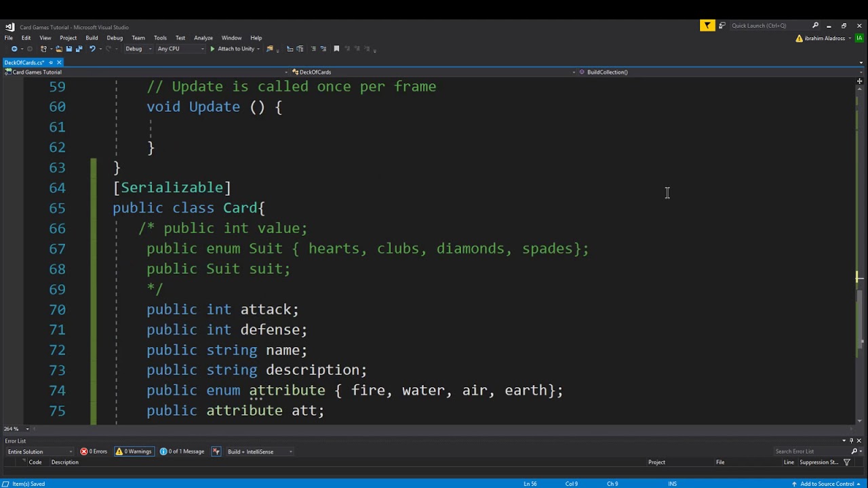Click the Uncomment selected lines icon
The width and height of the screenshot is (868, 488).
[x=323, y=49]
